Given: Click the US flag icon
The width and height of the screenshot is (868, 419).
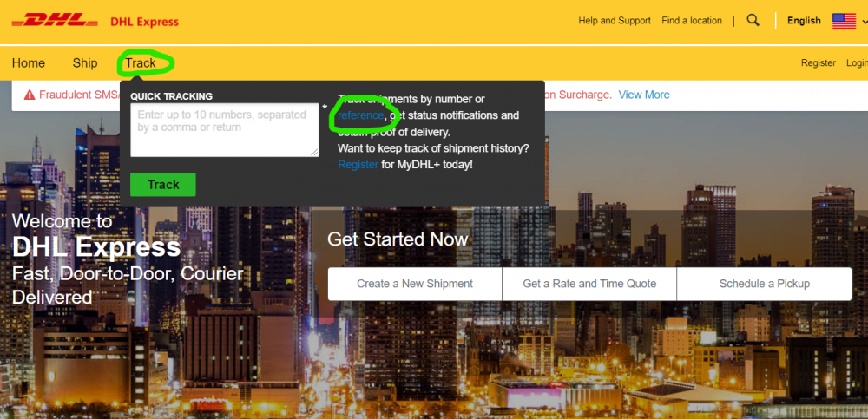Looking at the screenshot, I should (x=844, y=21).
